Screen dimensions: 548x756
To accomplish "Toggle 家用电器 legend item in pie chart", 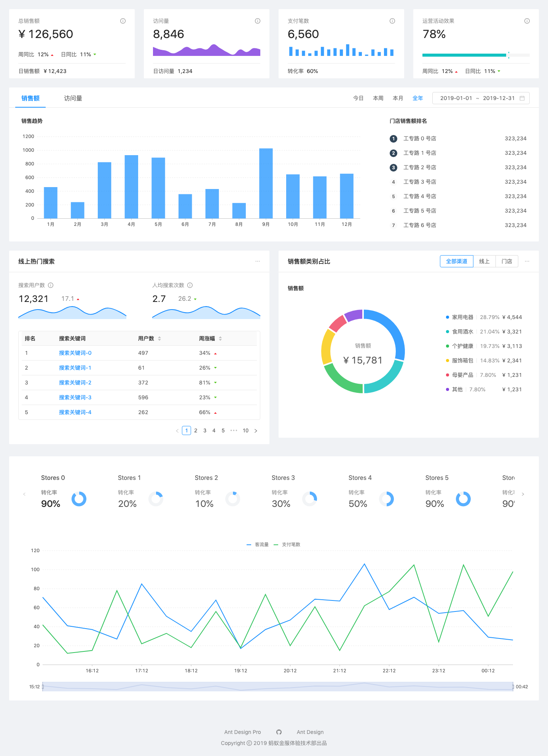I will point(484,317).
